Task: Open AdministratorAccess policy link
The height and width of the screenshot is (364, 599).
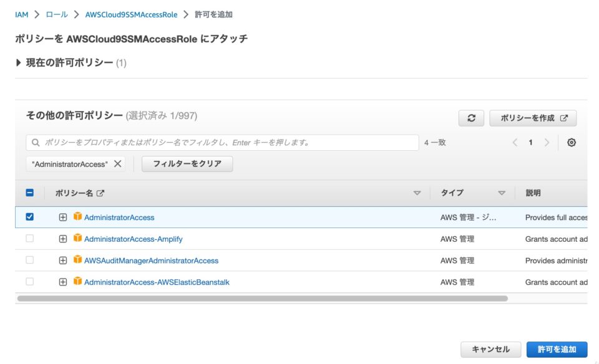Action: [119, 218]
